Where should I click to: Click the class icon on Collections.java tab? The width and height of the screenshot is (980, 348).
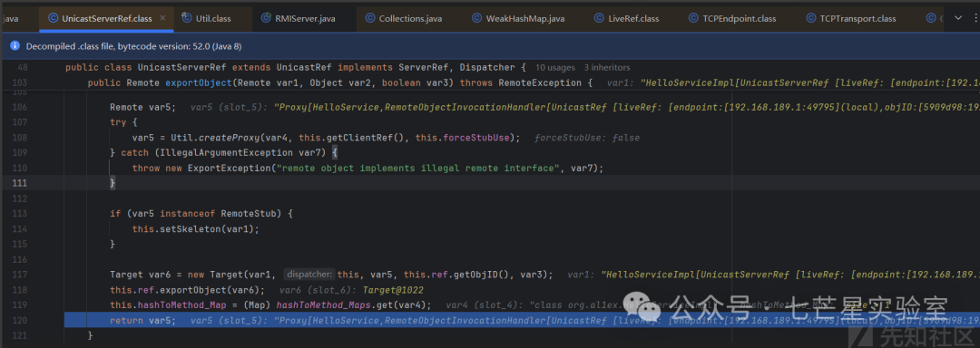click(370, 19)
